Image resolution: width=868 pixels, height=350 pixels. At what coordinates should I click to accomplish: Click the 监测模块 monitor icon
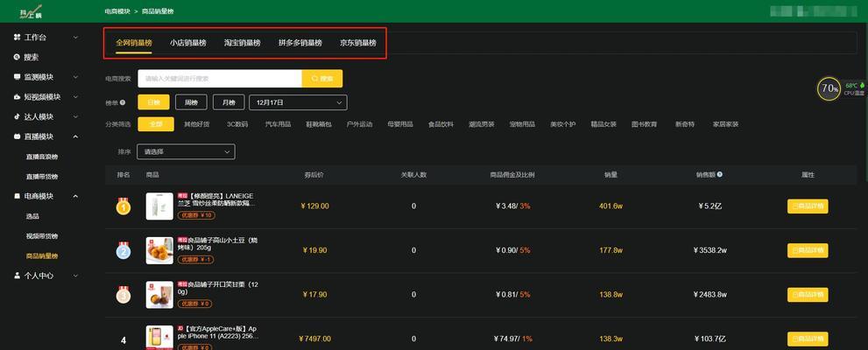click(x=17, y=77)
